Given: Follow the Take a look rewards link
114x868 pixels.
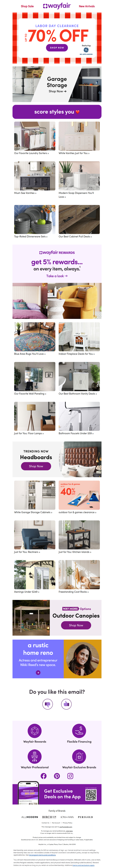Looking at the screenshot, I should tap(57, 276).
